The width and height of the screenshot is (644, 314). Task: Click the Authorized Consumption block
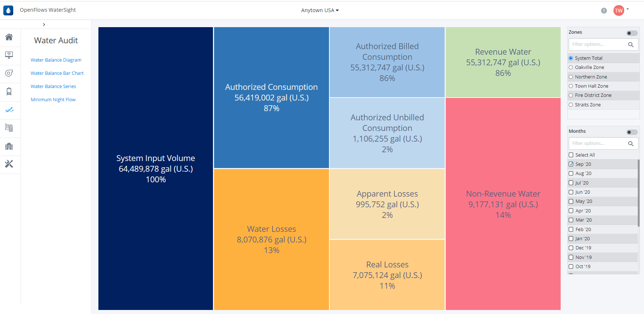[x=271, y=98]
